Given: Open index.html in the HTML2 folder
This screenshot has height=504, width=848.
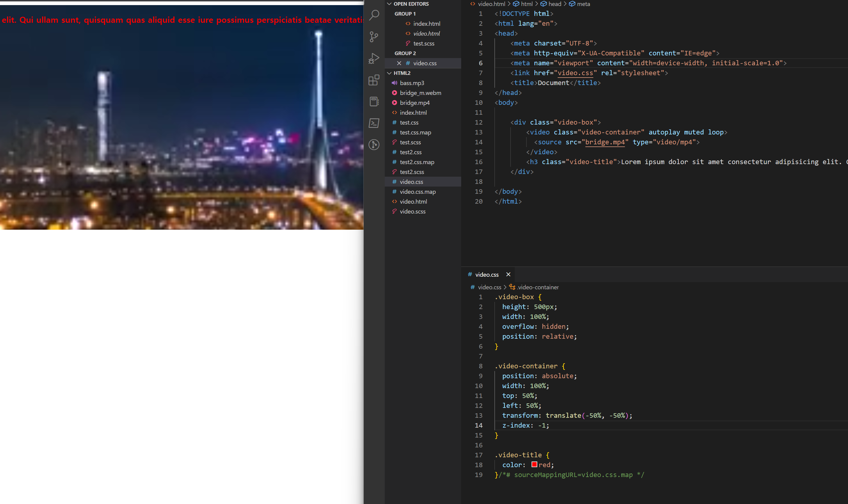Looking at the screenshot, I should coord(423,112).
